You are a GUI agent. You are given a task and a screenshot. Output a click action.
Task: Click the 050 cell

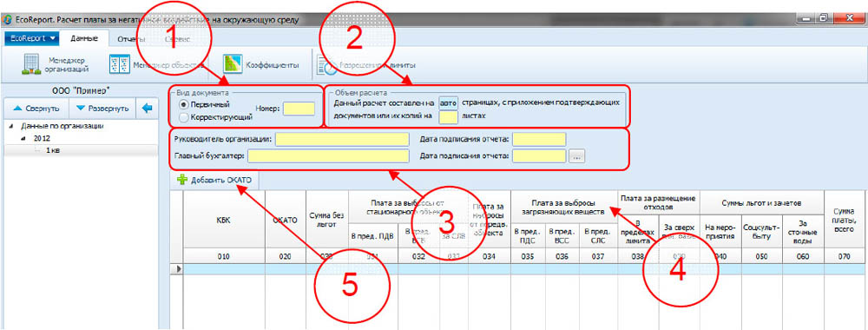762,256
